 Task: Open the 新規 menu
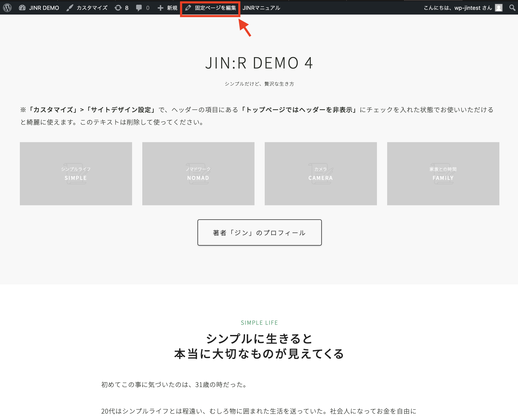click(x=167, y=8)
